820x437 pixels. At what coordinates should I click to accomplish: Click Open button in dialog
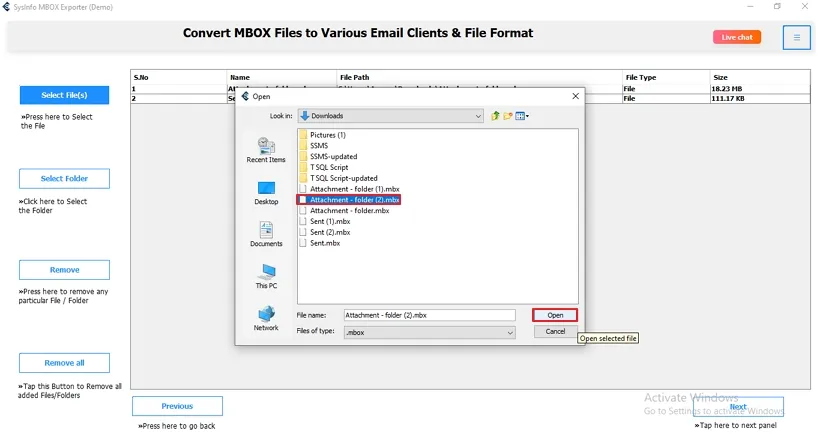pos(555,315)
